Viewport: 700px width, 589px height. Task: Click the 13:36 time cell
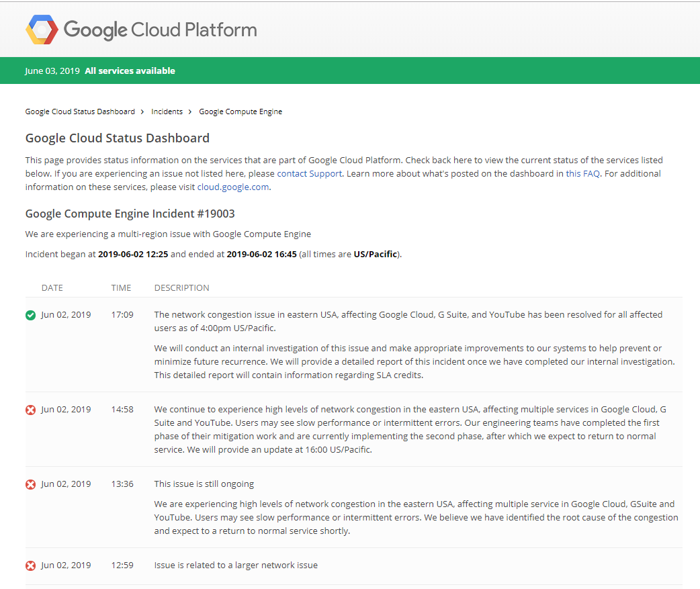pyautogui.click(x=122, y=484)
